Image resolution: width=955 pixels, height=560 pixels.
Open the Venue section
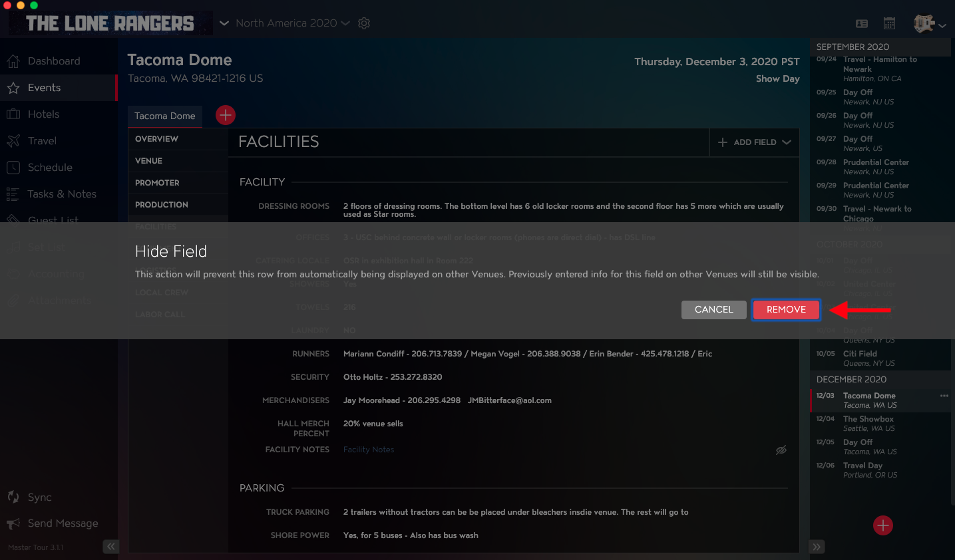(178, 161)
